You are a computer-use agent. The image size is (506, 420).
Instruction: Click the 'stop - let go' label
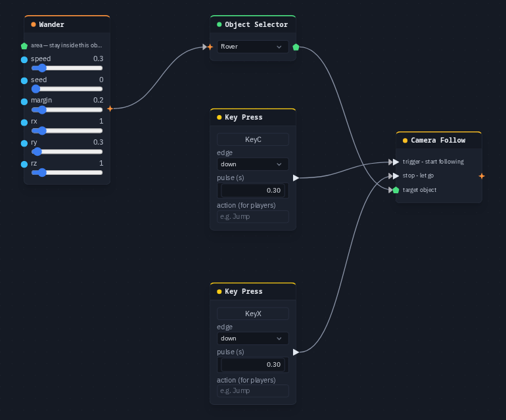tap(418, 175)
